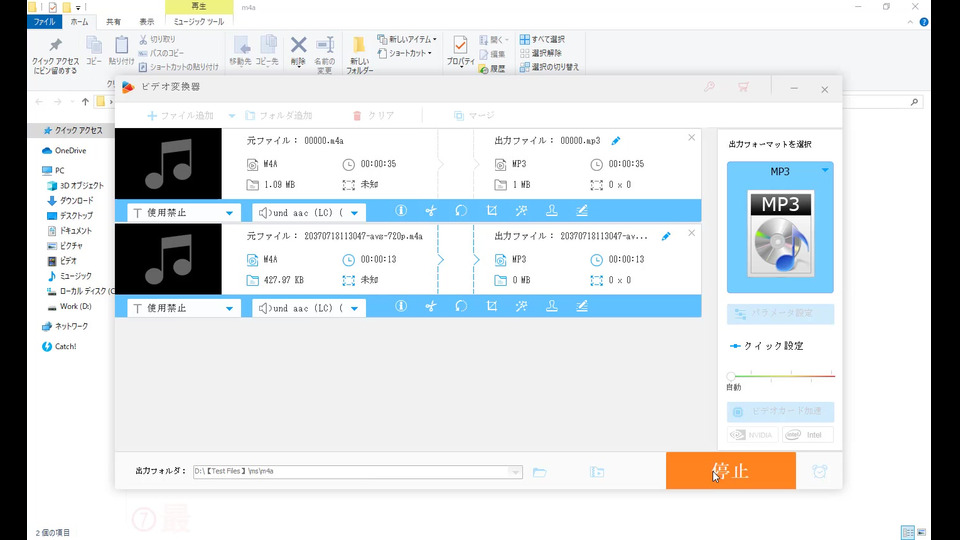
Task: Open the output folder icon beside browse
Action: [597, 472]
